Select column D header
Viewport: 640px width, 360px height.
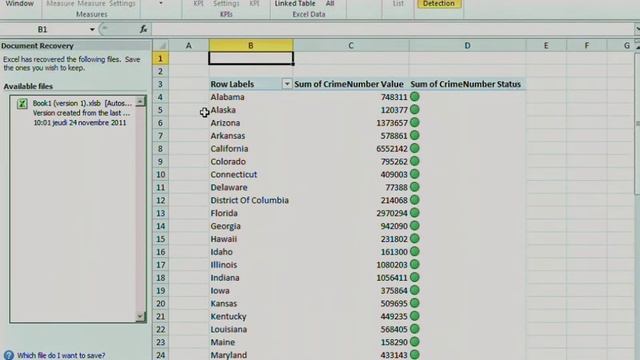(x=467, y=45)
